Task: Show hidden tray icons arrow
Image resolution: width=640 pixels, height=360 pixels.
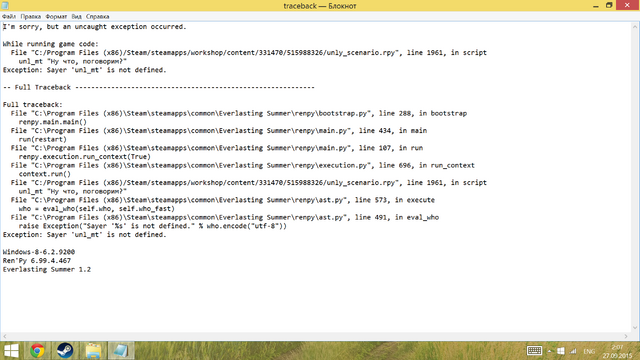Action: pyautogui.click(x=549, y=351)
